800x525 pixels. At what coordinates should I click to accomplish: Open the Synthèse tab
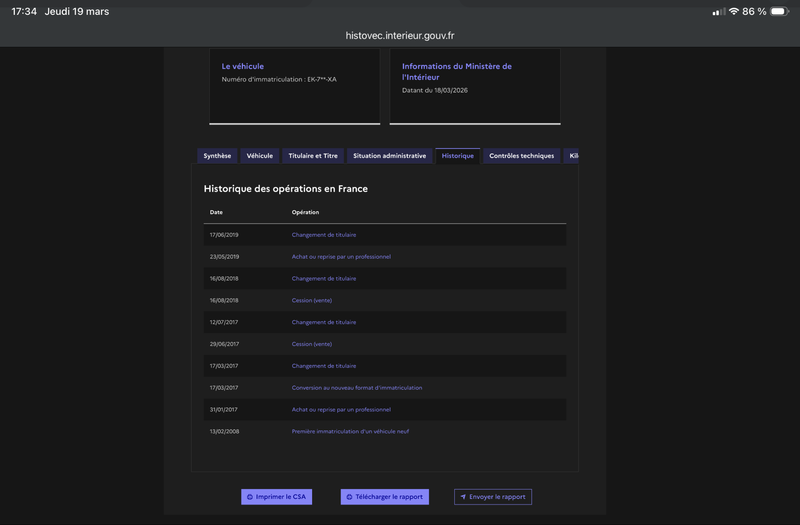click(217, 156)
